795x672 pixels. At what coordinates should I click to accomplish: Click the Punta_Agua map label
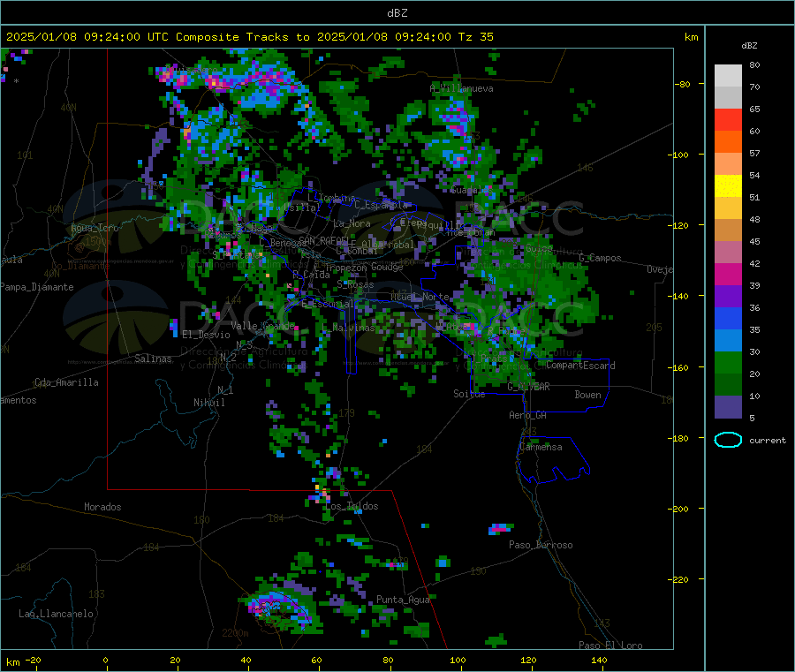click(x=403, y=600)
